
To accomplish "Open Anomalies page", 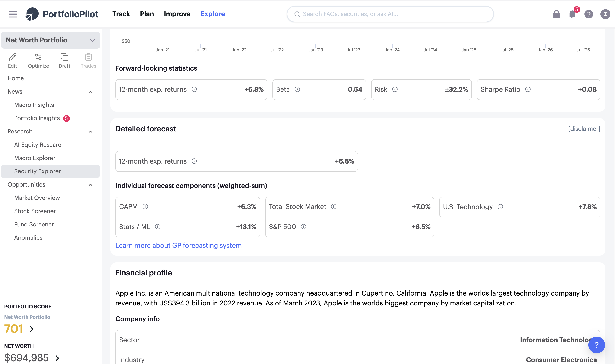I will (28, 237).
